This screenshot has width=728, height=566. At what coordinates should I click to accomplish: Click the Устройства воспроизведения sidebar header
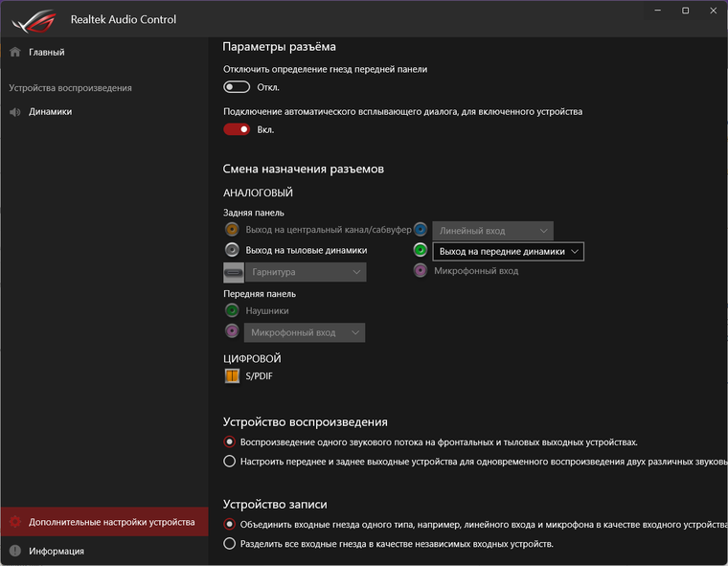click(70, 88)
